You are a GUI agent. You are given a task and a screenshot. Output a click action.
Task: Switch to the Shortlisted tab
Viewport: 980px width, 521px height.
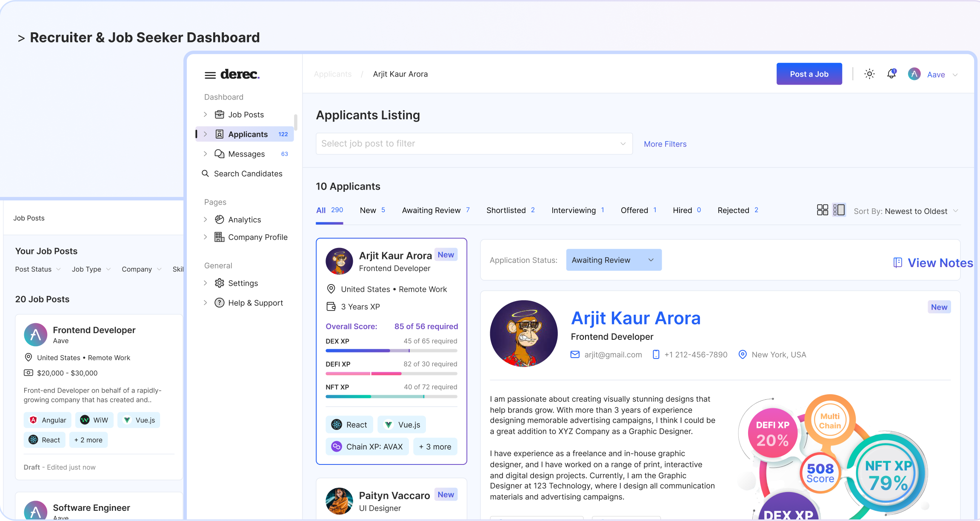pyautogui.click(x=506, y=210)
